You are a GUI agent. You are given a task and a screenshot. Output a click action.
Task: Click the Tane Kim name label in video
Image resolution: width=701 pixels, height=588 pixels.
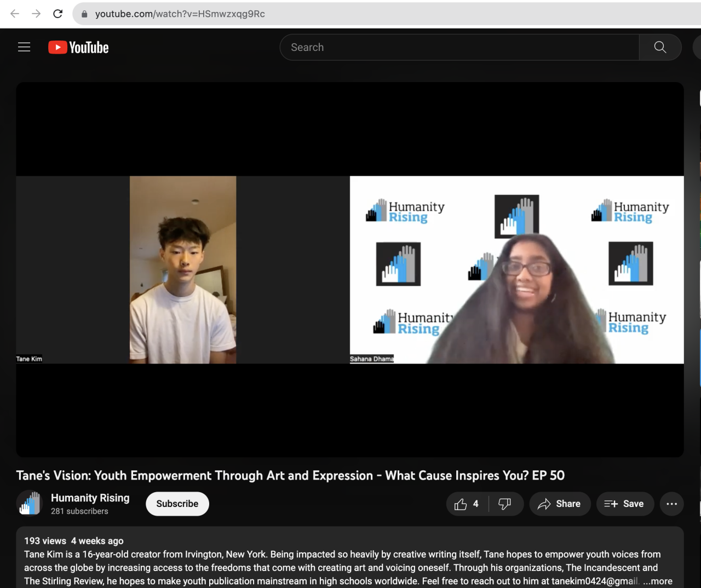click(x=29, y=359)
